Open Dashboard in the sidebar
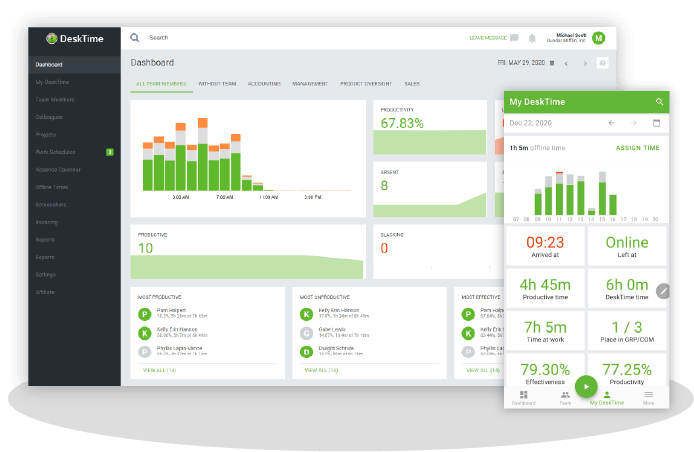 coord(74,65)
